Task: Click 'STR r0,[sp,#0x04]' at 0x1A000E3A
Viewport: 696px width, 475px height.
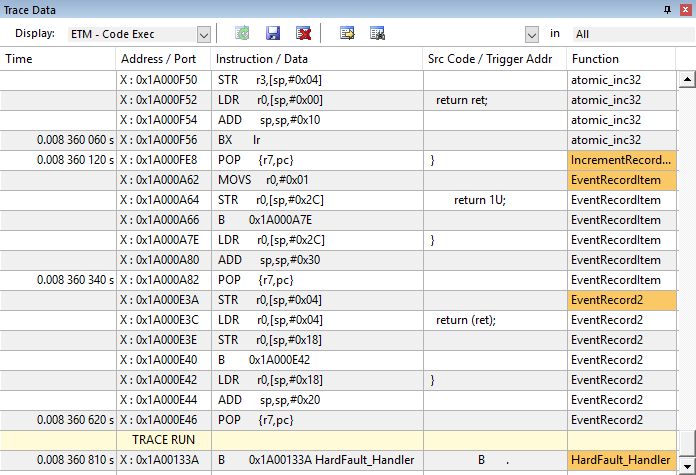Action: 270,300
